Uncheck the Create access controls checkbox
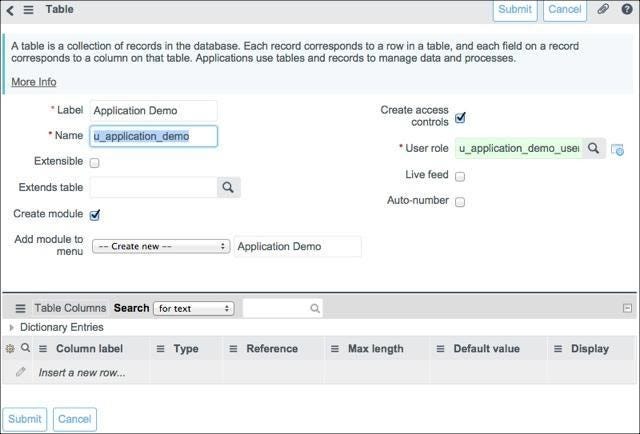Viewport: 640px width, 434px height. [460, 118]
